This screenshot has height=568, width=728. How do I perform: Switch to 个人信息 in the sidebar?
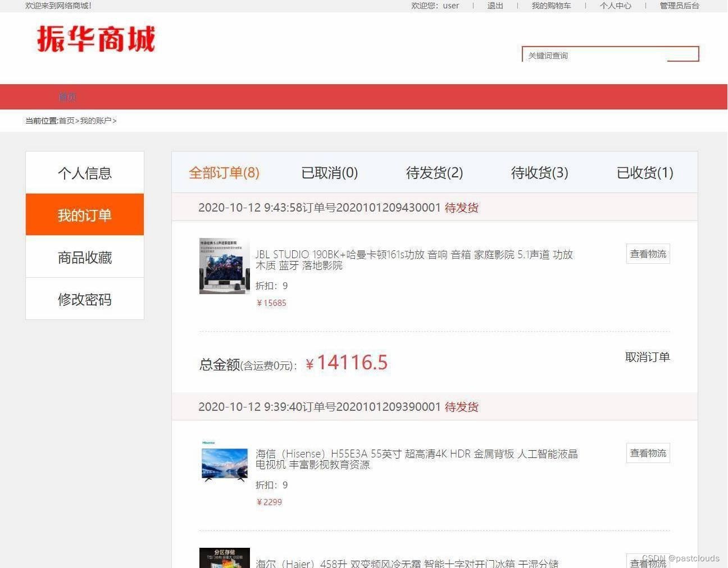(x=84, y=172)
